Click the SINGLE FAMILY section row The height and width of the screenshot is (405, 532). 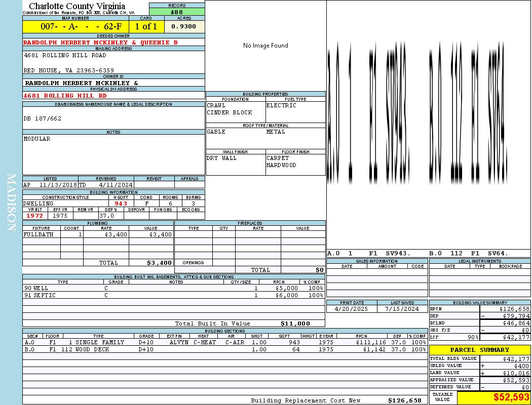[x=225, y=342]
